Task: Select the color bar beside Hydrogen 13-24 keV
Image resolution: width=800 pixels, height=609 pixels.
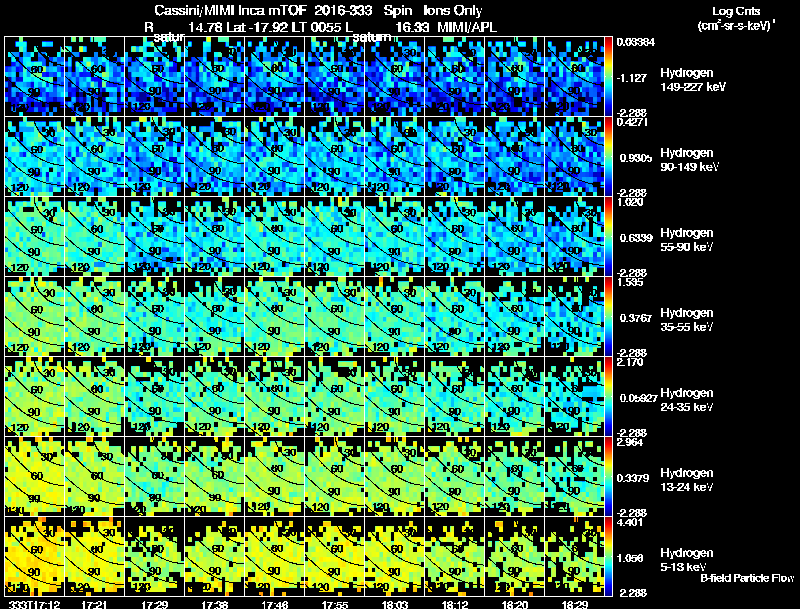Action: [x=608, y=476]
